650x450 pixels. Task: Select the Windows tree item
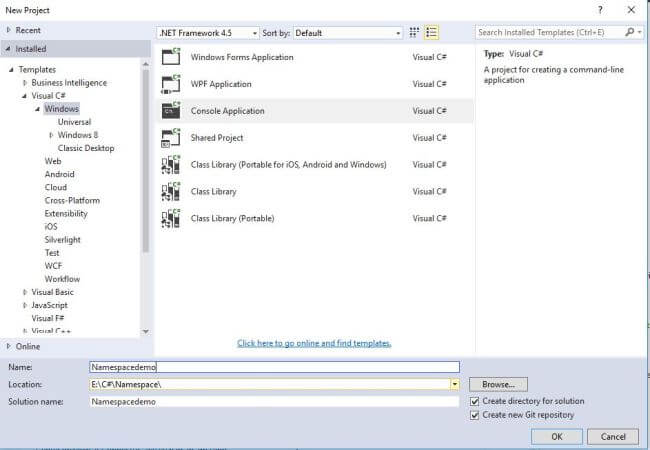point(62,109)
